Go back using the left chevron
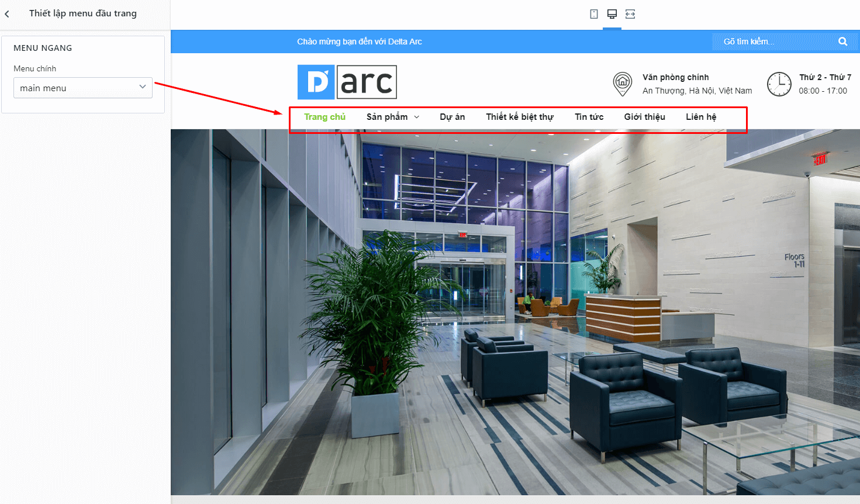The width and height of the screenshot is (860, 504). pos(7,13)
